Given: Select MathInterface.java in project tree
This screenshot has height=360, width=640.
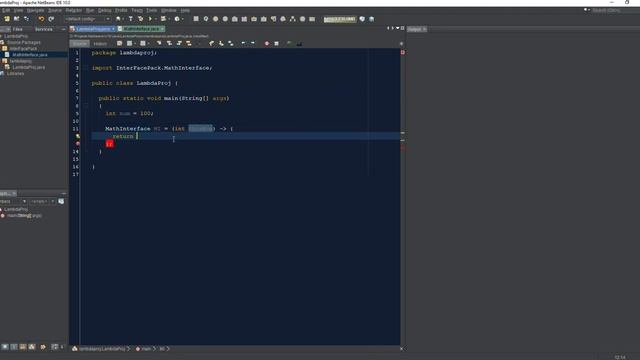Looking at the screenshot, I should (29, 55).
